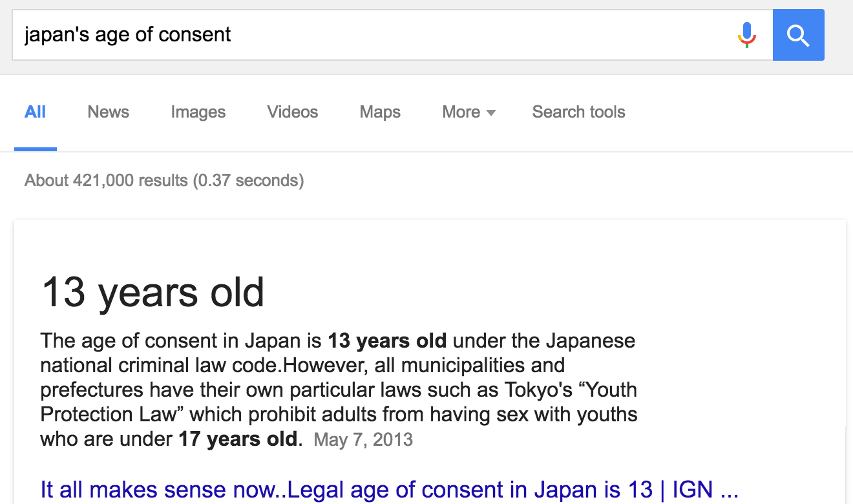Open Search tools options
This screenshot has width=853, height=504.
point(578,112)
